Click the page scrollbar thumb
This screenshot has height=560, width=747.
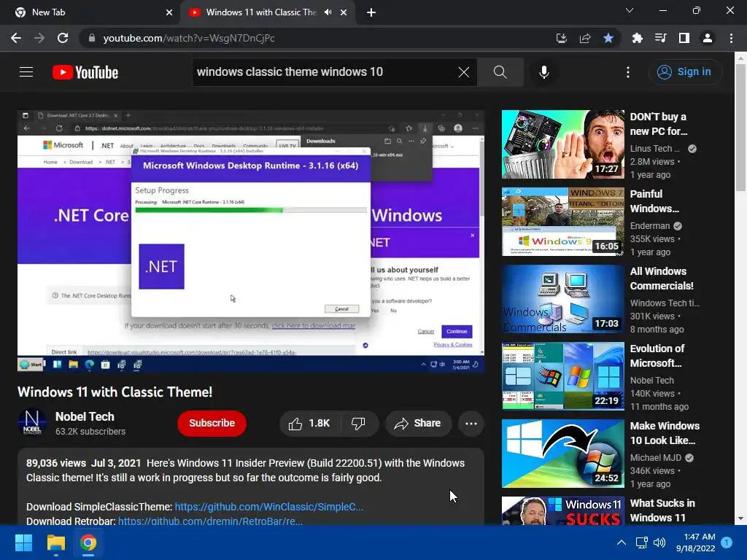pos(740,127)
